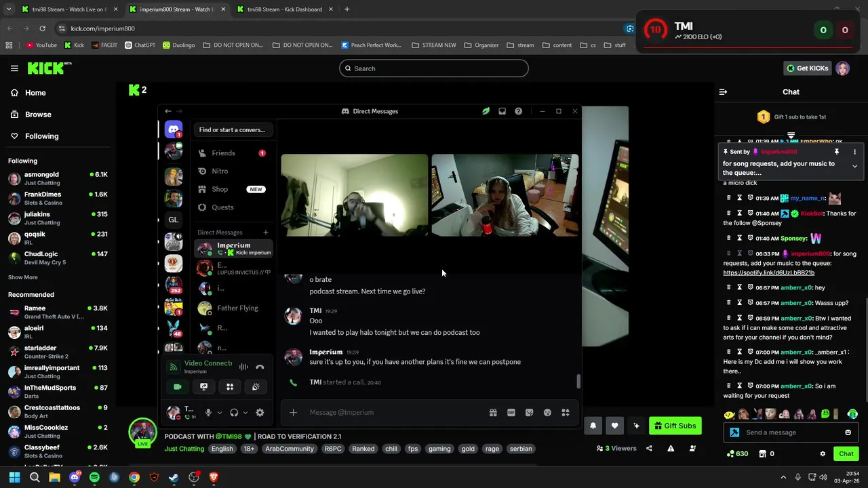Collapse the chat panel

(723, 92)
